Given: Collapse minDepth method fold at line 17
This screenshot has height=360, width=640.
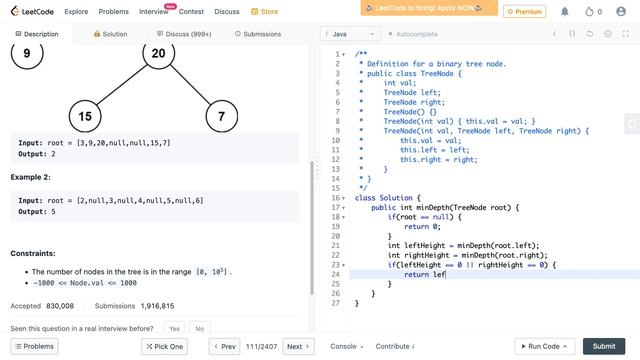Looking at the screenshot, I should pyautogui.click(x=343, y=208).
